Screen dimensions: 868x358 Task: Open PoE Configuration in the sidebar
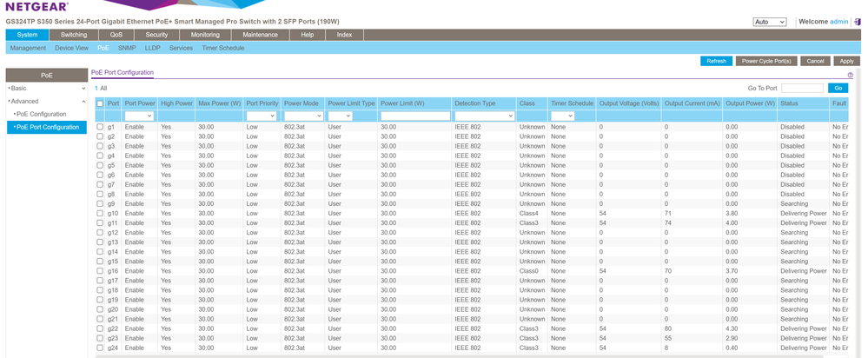(42, 114)
